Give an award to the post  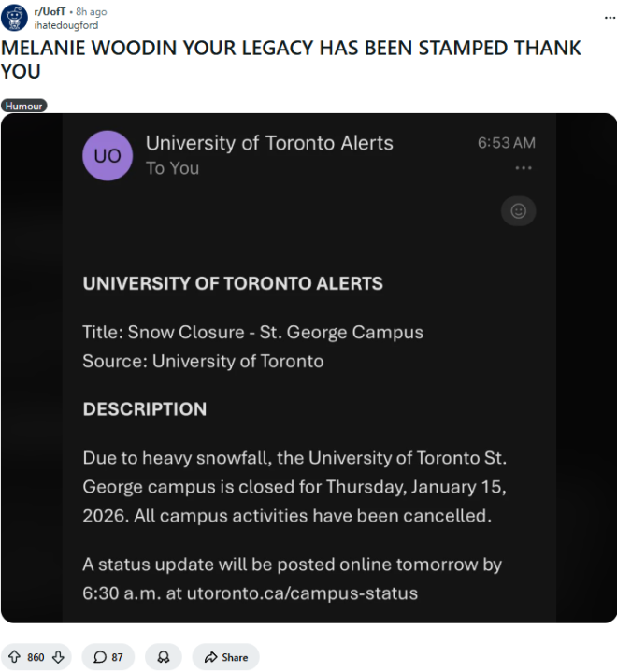click(x=163, y=657)
